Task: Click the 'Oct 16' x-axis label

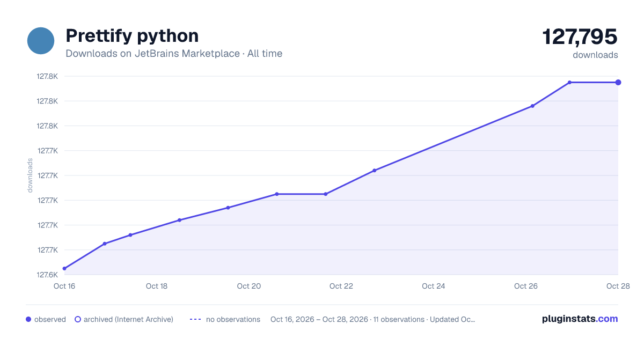Action: coord(64,286)
